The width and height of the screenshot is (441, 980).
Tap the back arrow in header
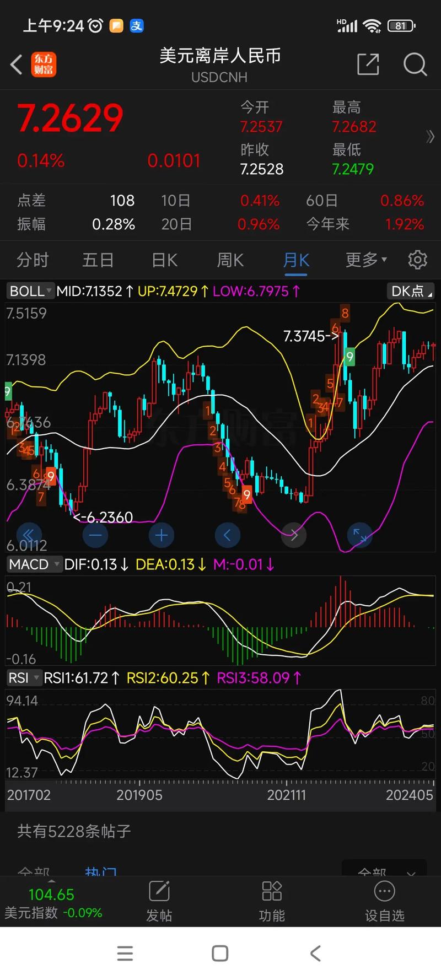pos(17,64)
